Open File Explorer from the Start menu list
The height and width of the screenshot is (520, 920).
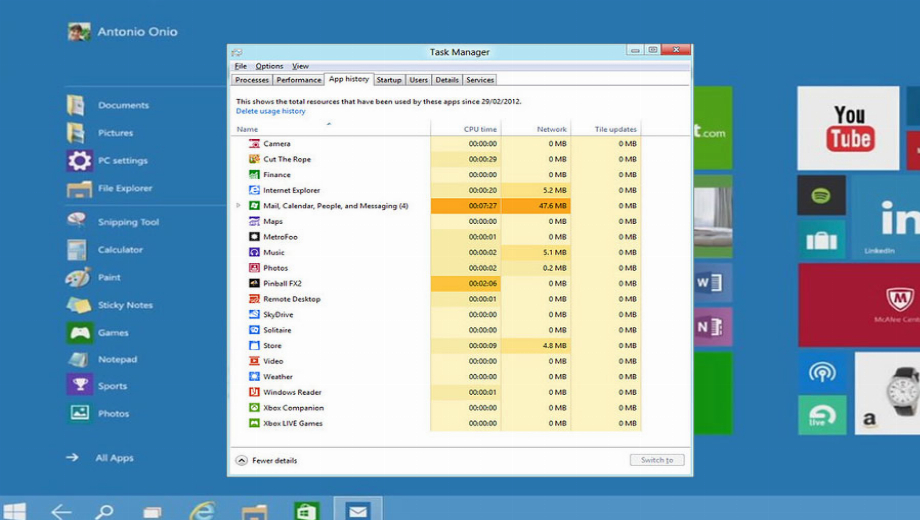[x=109, y=188]
